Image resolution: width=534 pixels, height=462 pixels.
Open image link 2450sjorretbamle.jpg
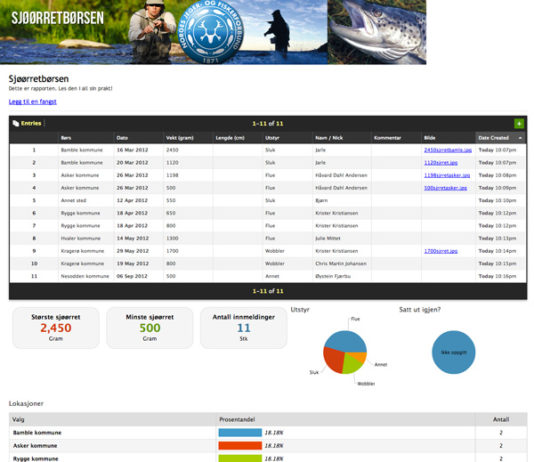tap(447, 150)
